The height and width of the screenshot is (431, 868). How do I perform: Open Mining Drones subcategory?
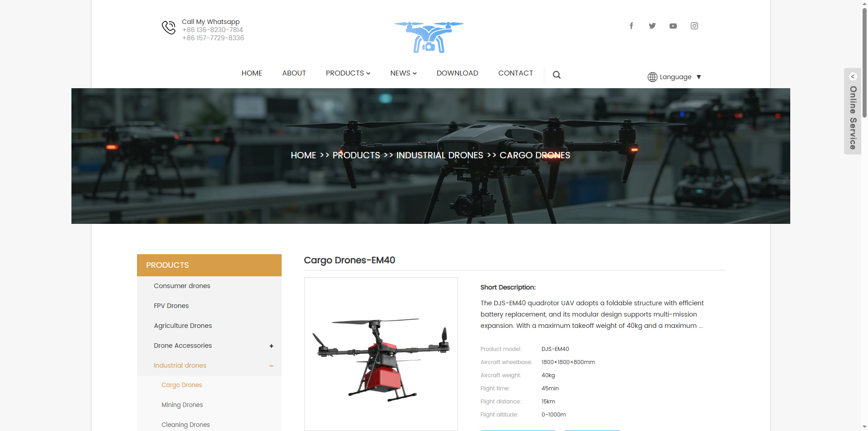pos(182,405)
